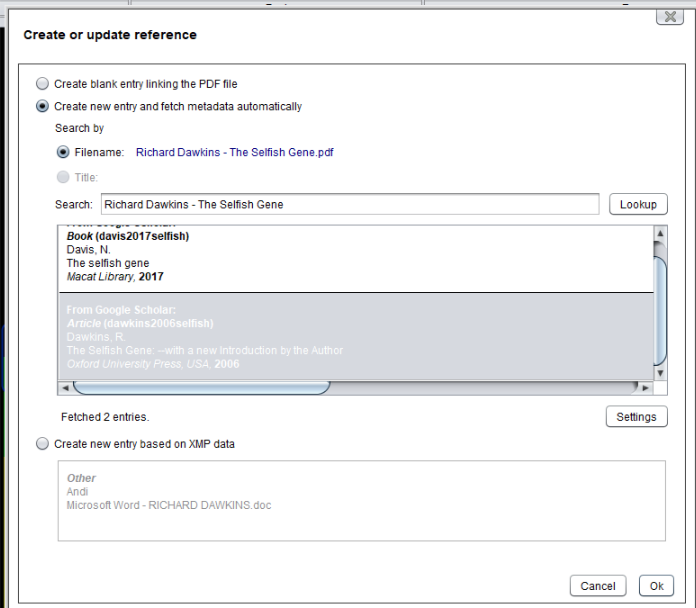Grab the vertical scrollbar thumb of results
This screenshot has width=696, height=608.
pos(660,311)
